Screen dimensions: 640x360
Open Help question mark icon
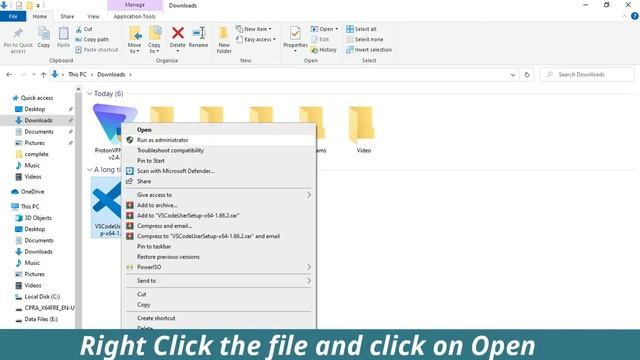tap(635, 16)
